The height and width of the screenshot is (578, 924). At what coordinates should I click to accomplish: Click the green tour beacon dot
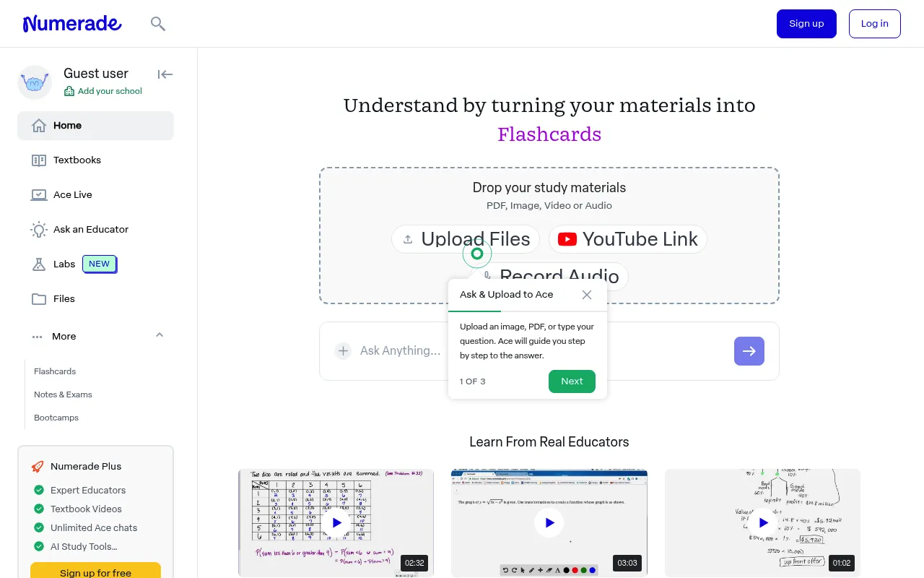point(477,254)
